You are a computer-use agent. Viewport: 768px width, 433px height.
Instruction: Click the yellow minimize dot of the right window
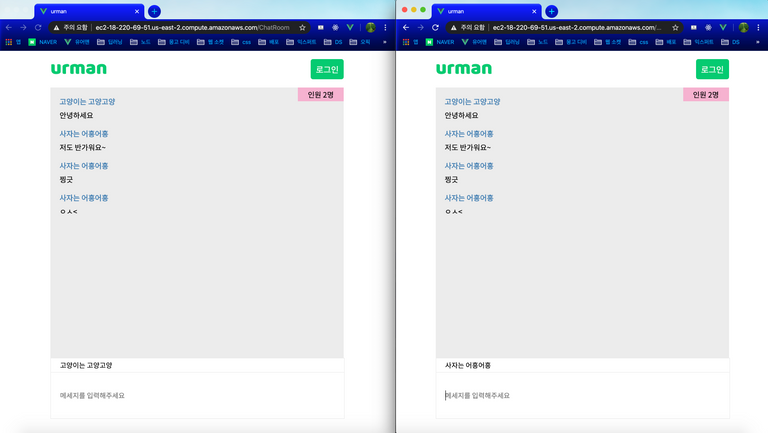click(414, 10)
